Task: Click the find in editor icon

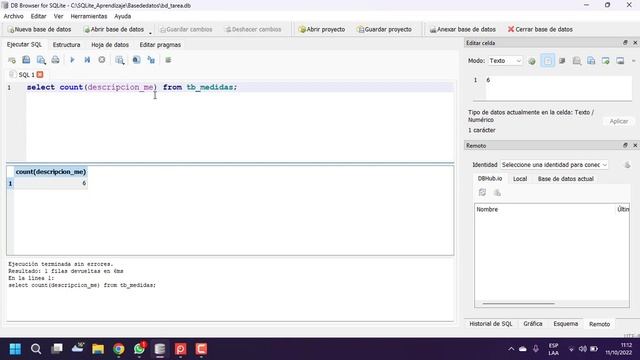Action: [x=136, y=60]
